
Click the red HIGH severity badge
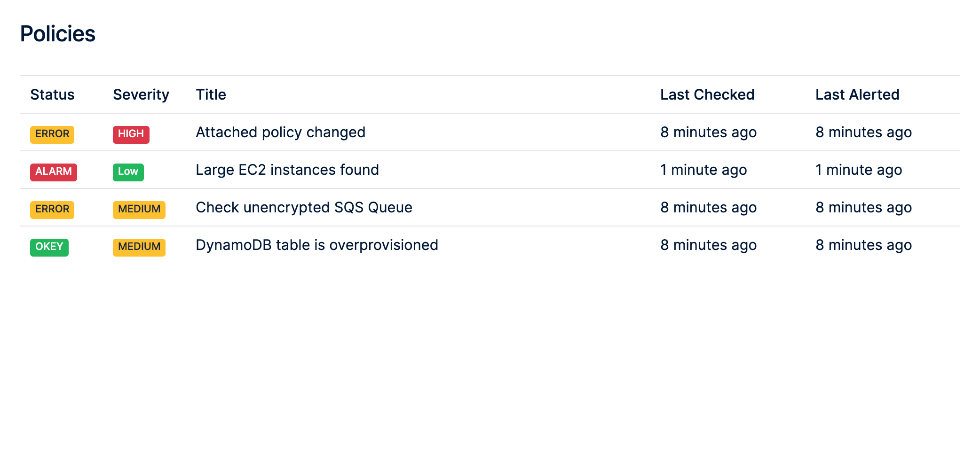pyautogui.click(x=131, y=134)
